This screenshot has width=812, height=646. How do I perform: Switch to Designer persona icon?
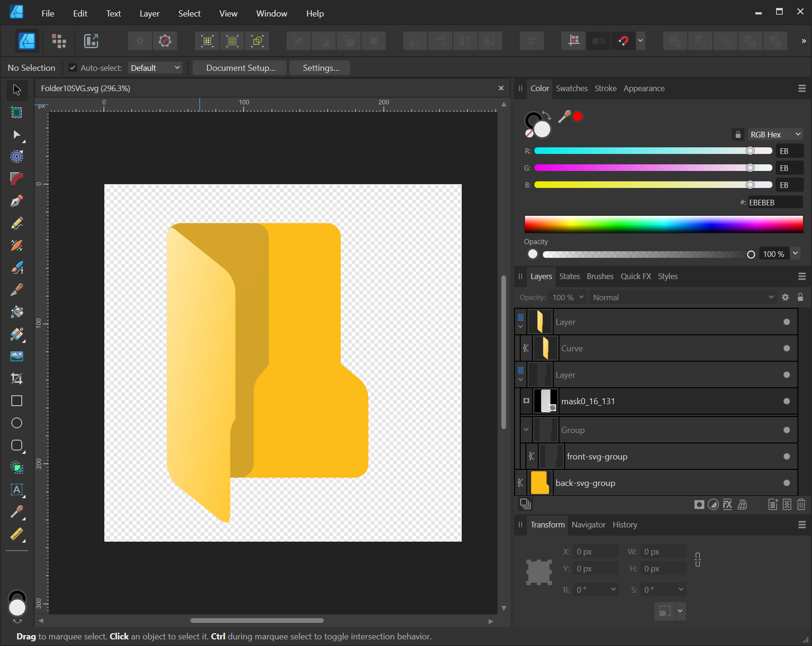point(26,41)
